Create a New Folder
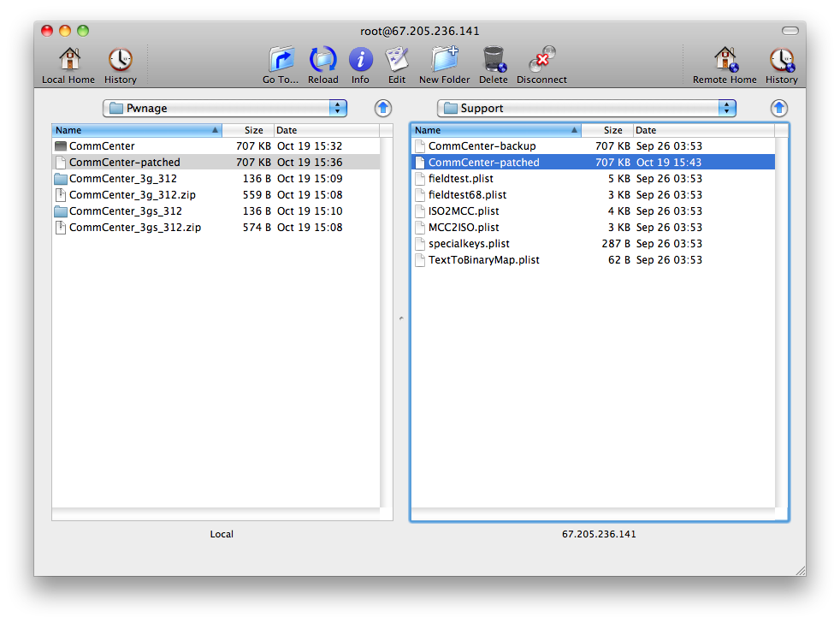This screenshot has width=840, height=623. [444, 60]
